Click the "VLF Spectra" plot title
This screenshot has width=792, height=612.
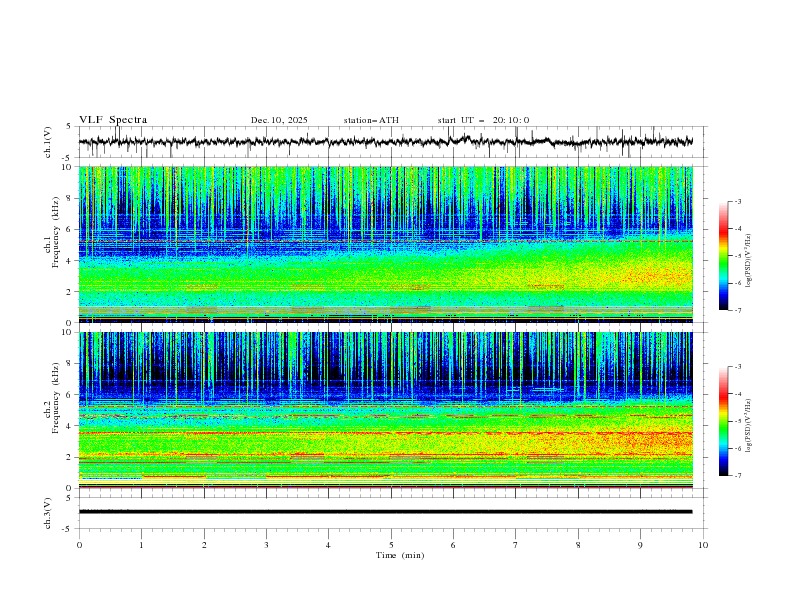113,120
